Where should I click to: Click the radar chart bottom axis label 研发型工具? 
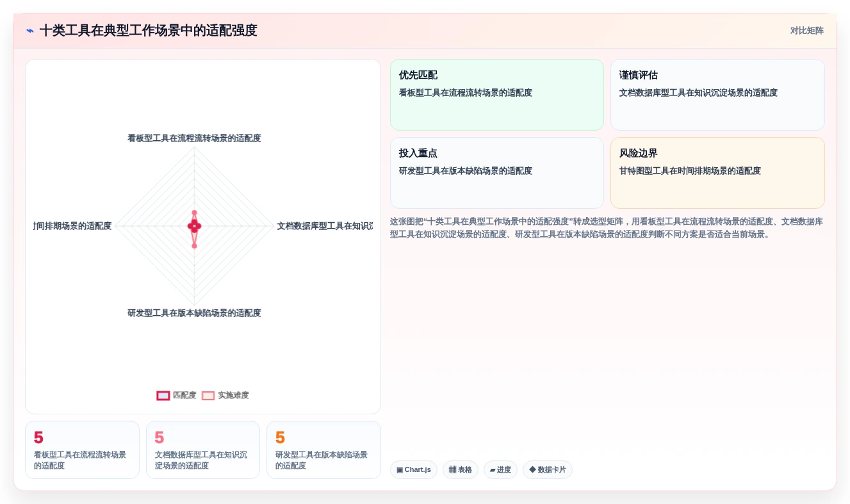click(194, 313)
